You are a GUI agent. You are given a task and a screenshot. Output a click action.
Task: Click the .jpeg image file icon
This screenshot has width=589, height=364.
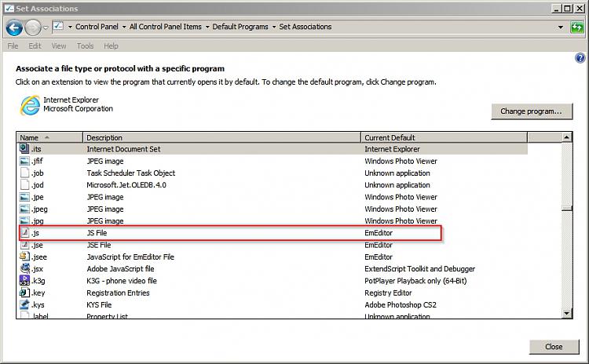click(x=24, y=209)
